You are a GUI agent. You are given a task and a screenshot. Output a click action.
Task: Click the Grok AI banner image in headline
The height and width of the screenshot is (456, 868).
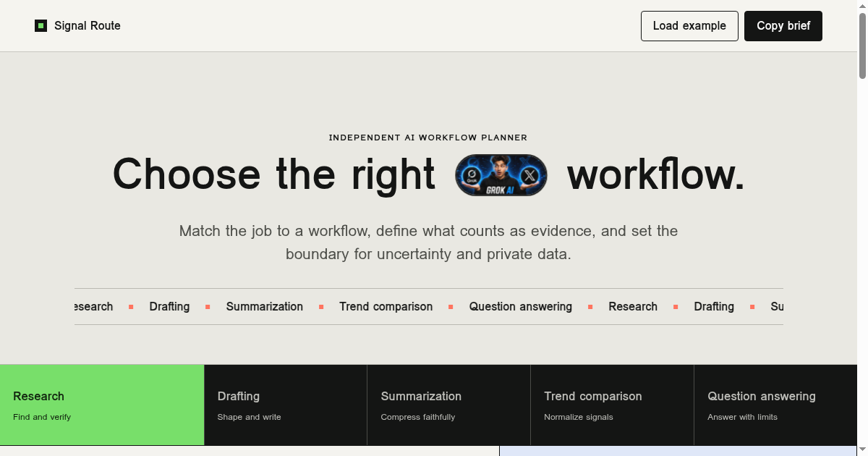click(x=501, y=175)
